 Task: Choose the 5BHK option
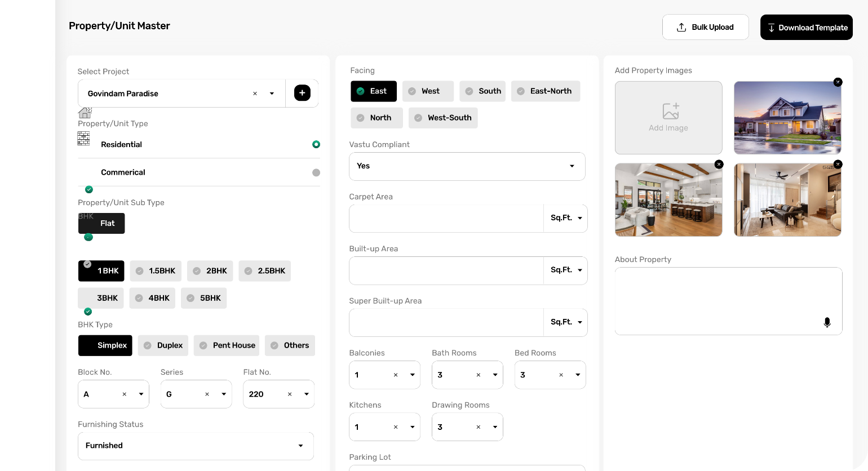click(x=204, y=298)
